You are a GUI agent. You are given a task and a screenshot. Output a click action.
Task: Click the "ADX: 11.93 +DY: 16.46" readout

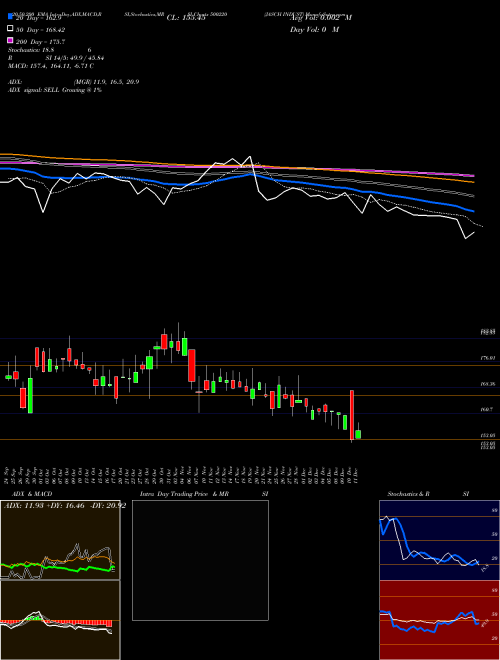[45, 505]
